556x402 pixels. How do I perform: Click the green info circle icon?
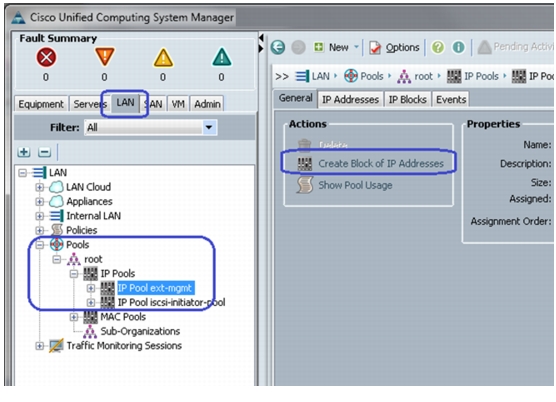click(x=458, y=47)
